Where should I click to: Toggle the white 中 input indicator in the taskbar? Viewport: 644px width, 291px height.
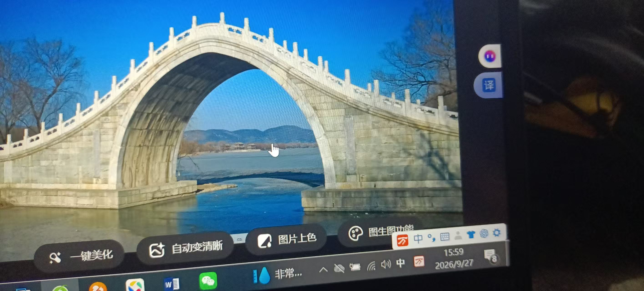coord(401,263)
